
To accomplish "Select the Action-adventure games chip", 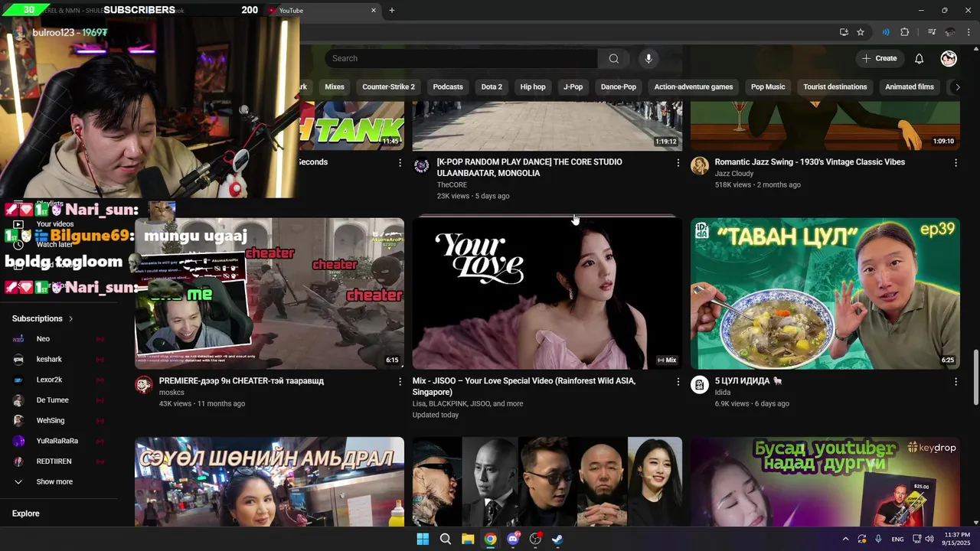I will [694, 86].
